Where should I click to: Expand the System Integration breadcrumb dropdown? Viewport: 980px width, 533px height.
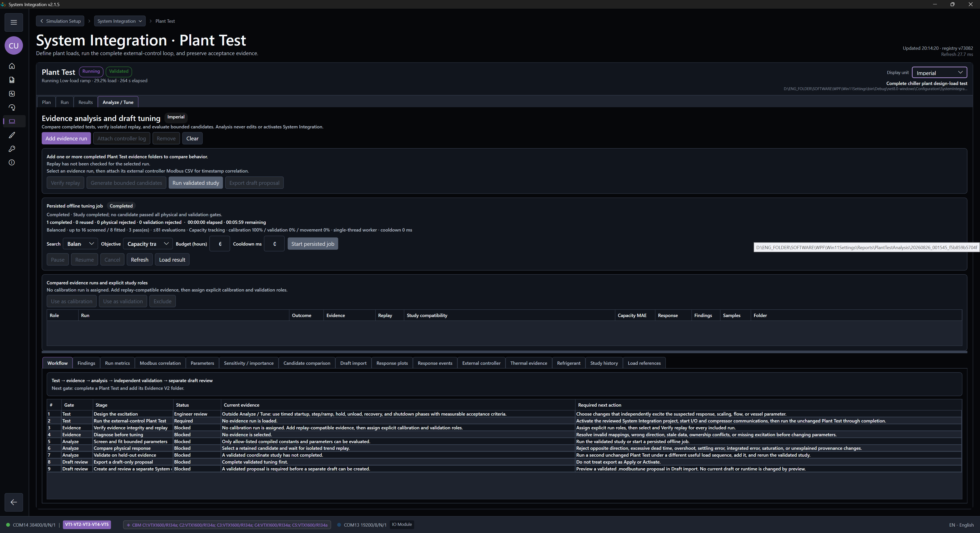pos(119,21)
